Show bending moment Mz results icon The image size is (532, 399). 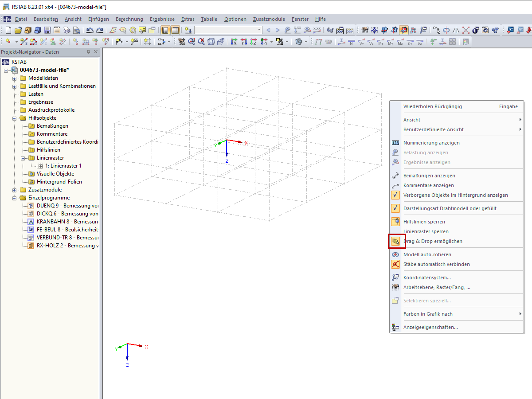(x=400, y=42)
